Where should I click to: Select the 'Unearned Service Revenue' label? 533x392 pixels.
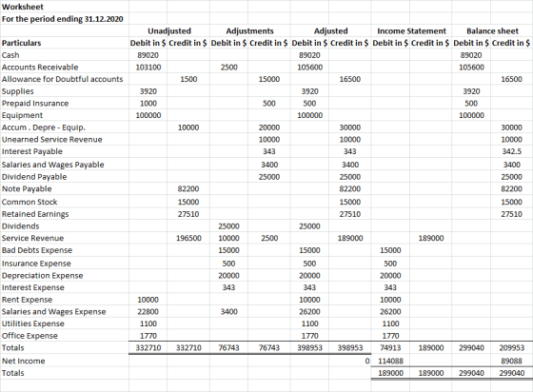[x=51, y=139]
